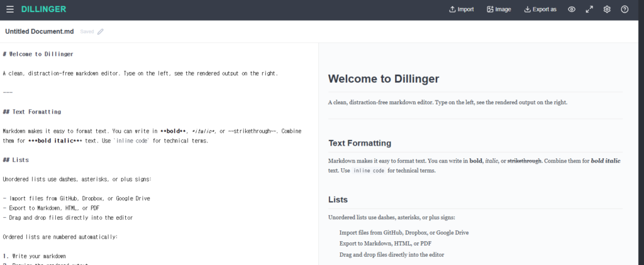The image size is (644, 265).
Task: Click the 'Welcome to Dillinger' preview heading
Action: click(x=384, y=78)
